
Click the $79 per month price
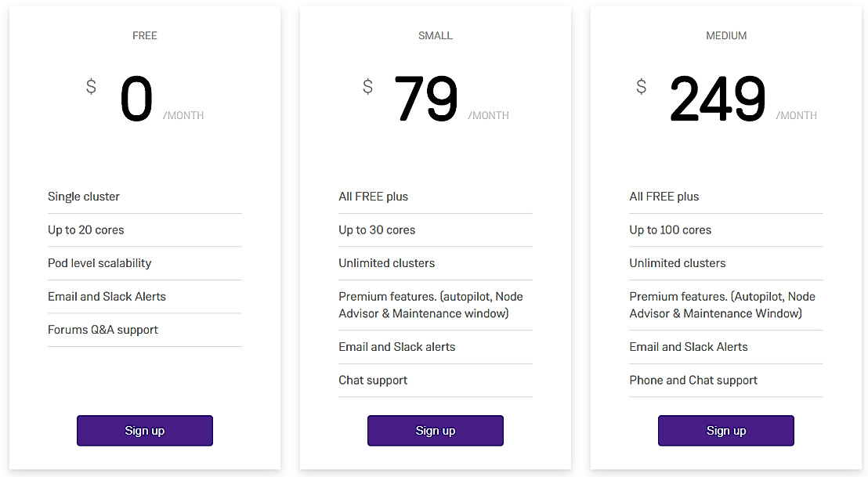point(426,100)
